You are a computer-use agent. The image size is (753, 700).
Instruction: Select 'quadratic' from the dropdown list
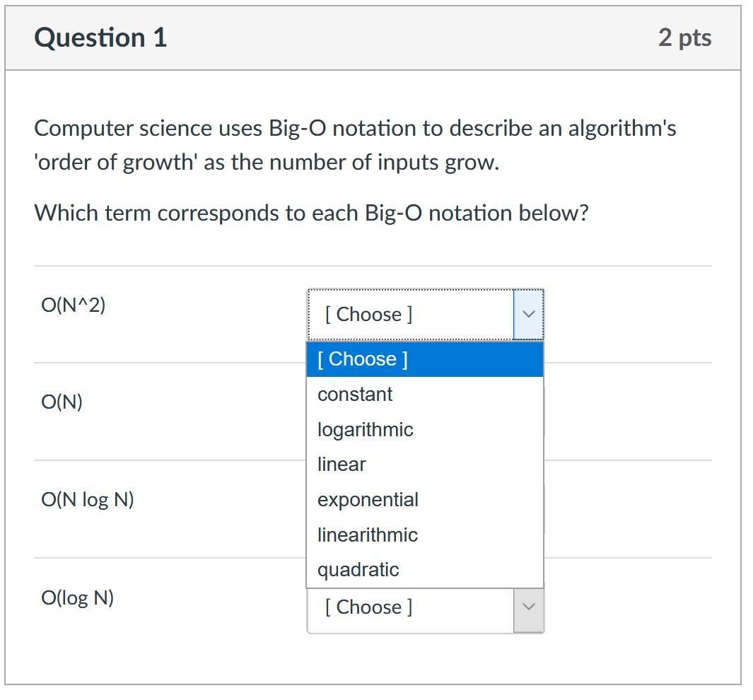[424, 569]
